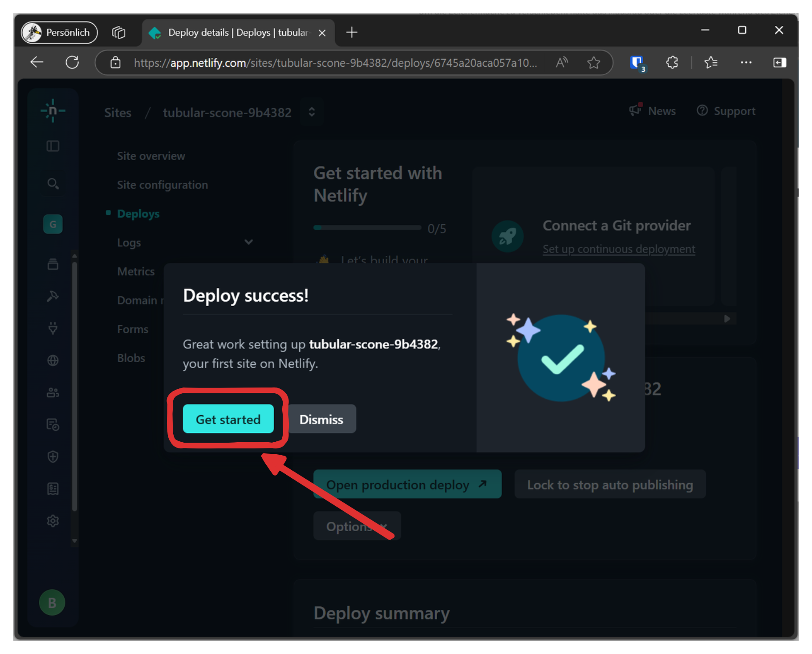Select the Deploy details browser tab

tap(238, 32)
